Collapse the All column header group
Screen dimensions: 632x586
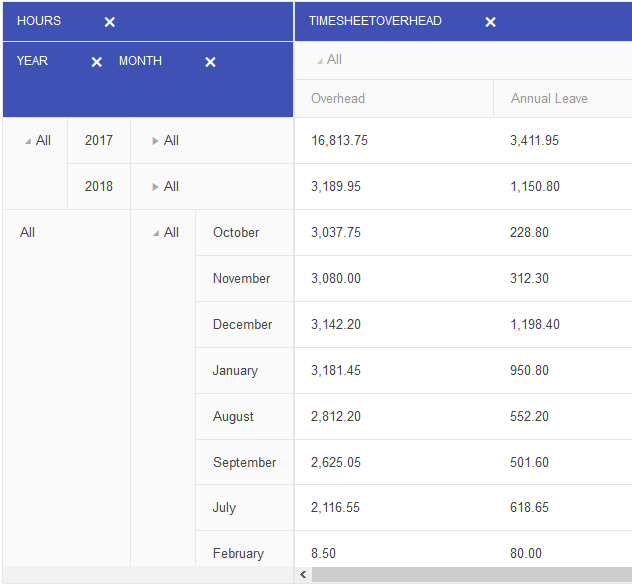tap(320, 61)
